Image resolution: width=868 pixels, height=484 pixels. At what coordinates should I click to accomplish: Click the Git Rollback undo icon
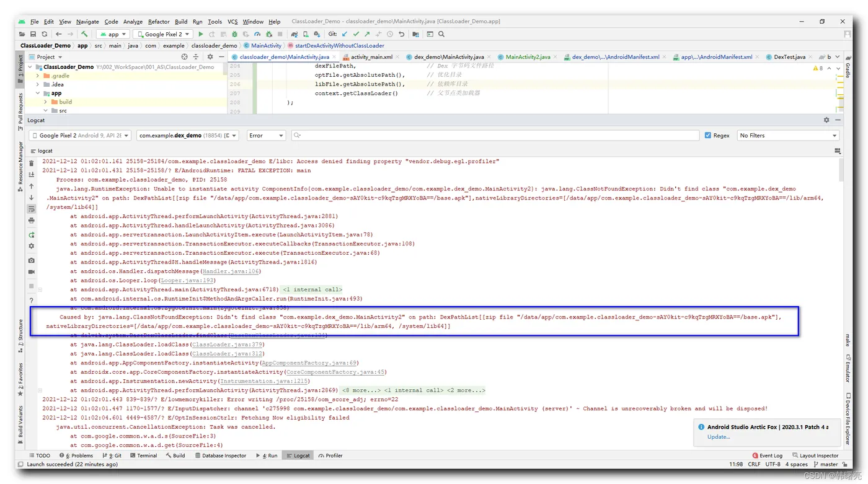[402, 34]
